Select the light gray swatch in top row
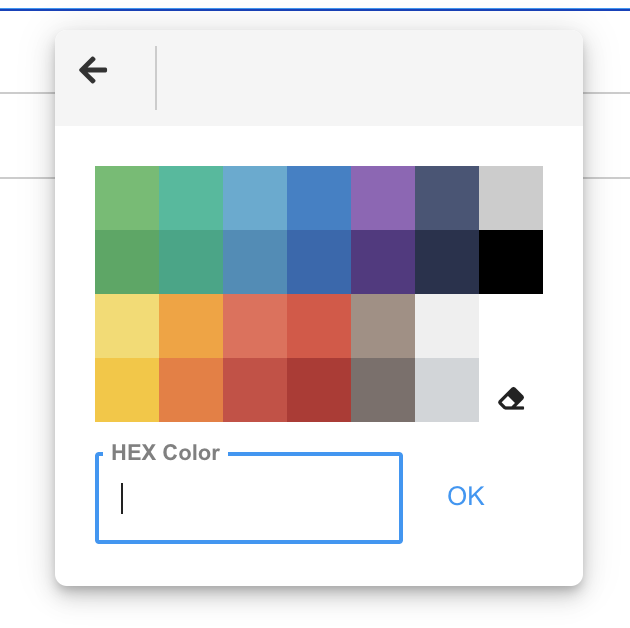Screen dimensions: 630x628 click(511, 198)
